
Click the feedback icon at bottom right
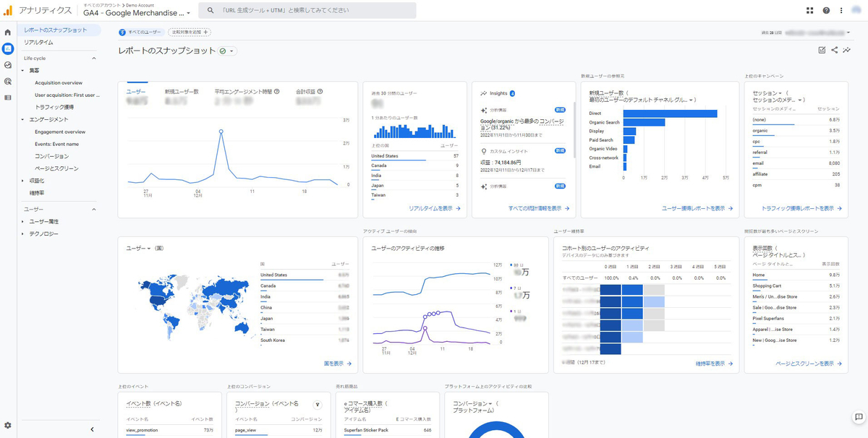(x=858, y=417)
